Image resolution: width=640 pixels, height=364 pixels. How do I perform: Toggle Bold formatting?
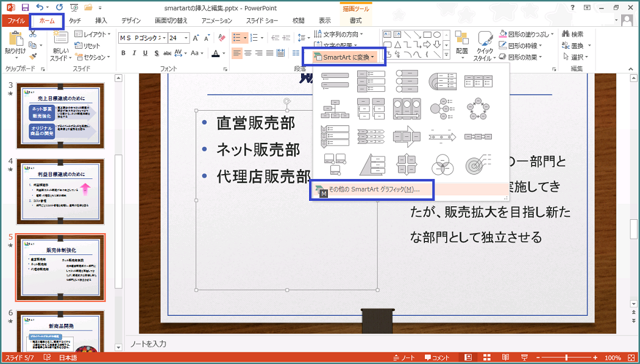point(123,53)
